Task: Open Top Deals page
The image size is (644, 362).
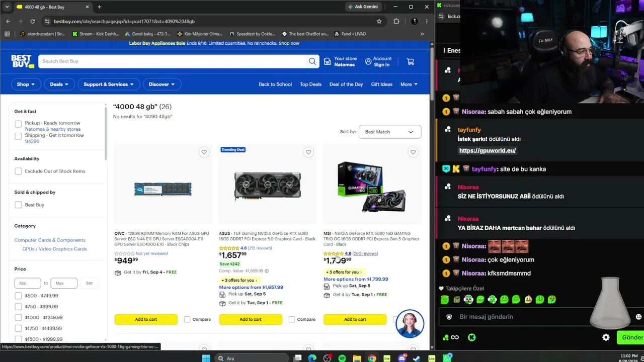Action: click(310, 84)
